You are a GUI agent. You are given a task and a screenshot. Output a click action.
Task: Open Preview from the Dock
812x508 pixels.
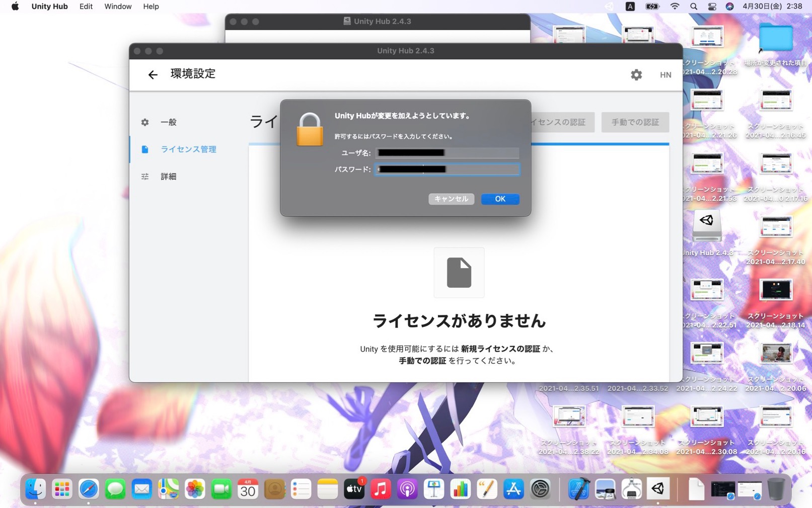605,488
